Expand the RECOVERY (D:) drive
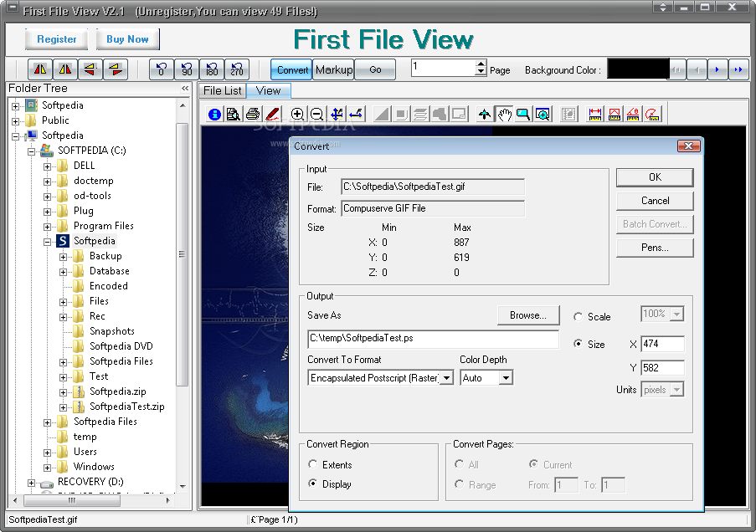This screenshot has height=532, width=756. (31, 483)
